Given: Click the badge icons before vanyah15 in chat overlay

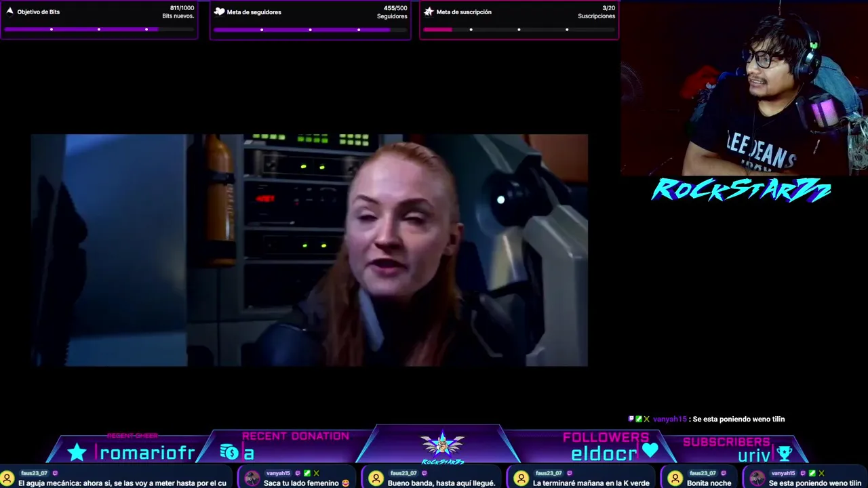Looking at the screenshot, I should coord(639,420).
